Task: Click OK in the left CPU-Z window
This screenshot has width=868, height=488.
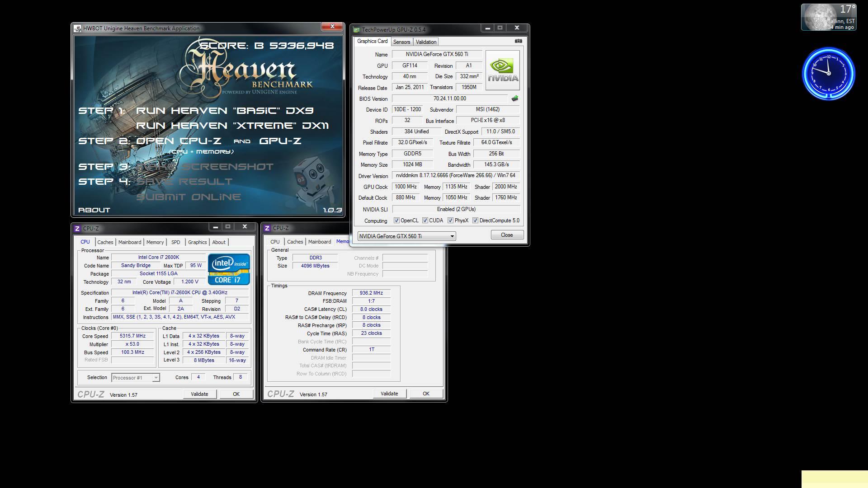Action: (x=236, y=394)
